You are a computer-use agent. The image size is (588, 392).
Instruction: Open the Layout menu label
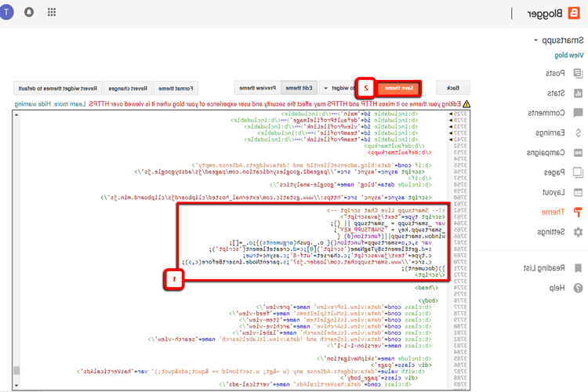point(554,192)
